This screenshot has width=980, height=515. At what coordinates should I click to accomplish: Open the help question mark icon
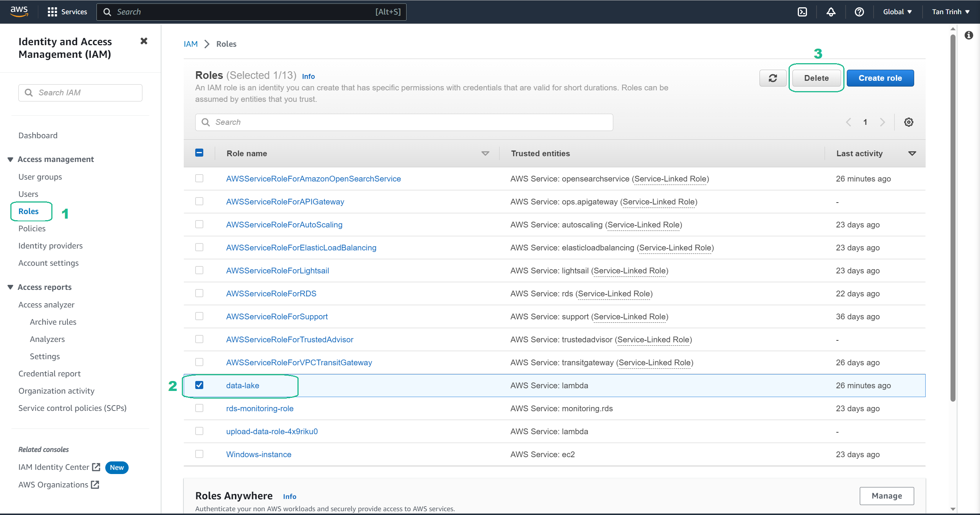[859, 12]
